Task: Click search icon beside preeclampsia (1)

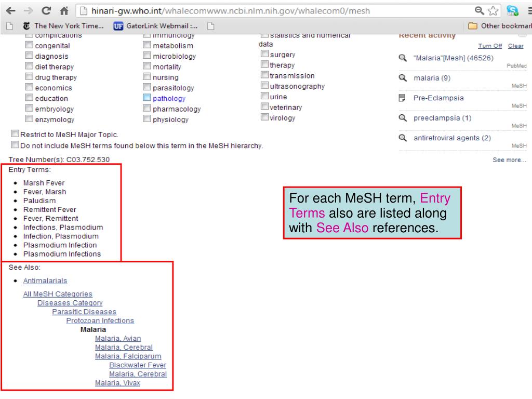Action: (403, 118)
